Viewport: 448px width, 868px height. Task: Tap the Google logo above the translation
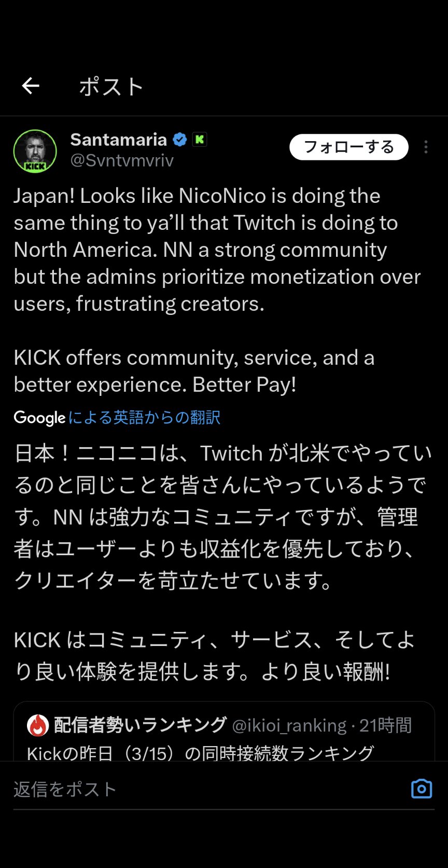[39, 418]
